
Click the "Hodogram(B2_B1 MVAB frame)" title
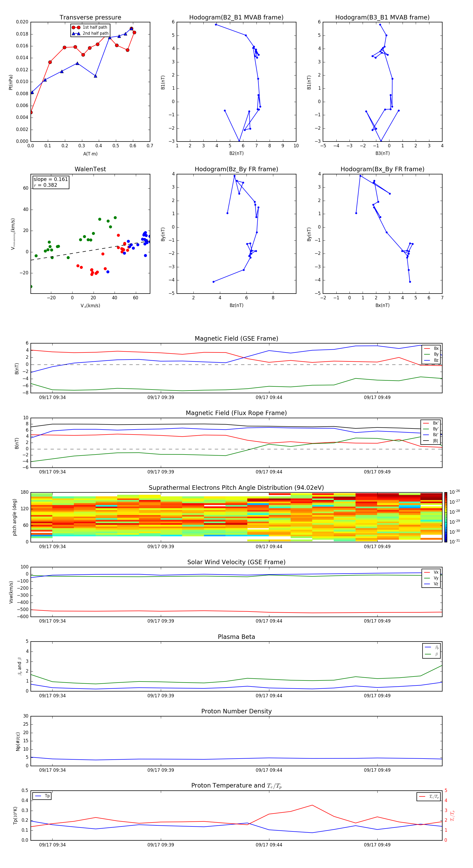tap(236, 18)
